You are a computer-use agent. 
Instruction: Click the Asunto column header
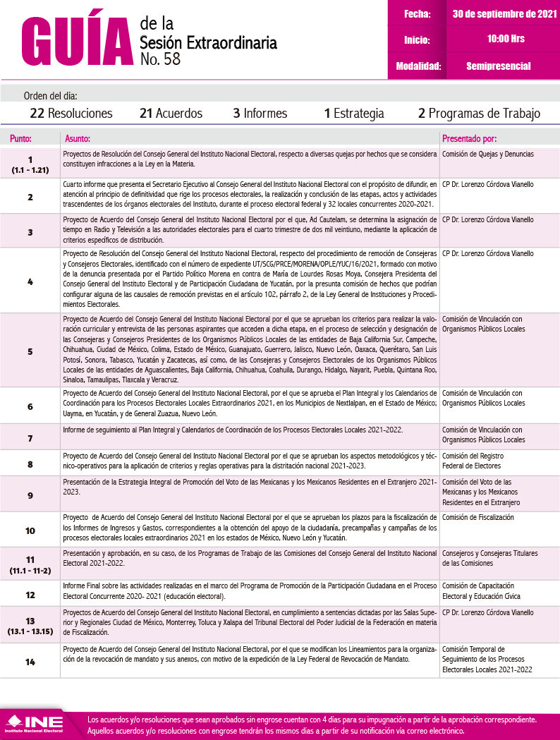(77, 138)
